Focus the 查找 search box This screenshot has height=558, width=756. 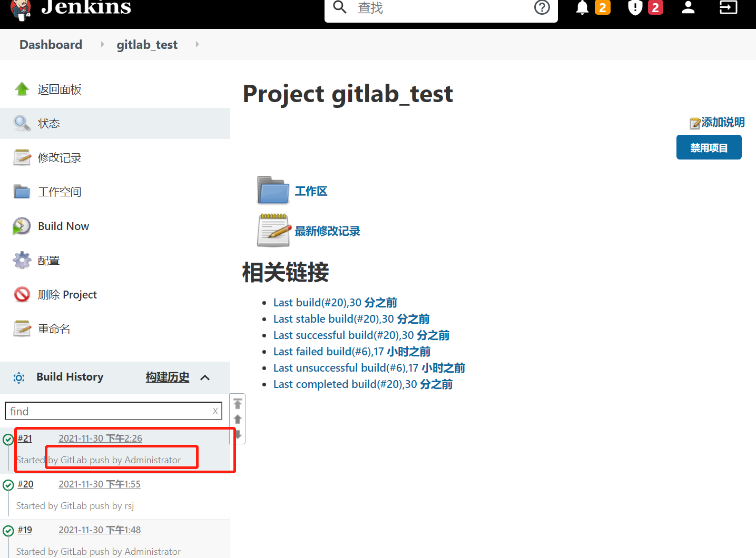(x=440, y=8)
